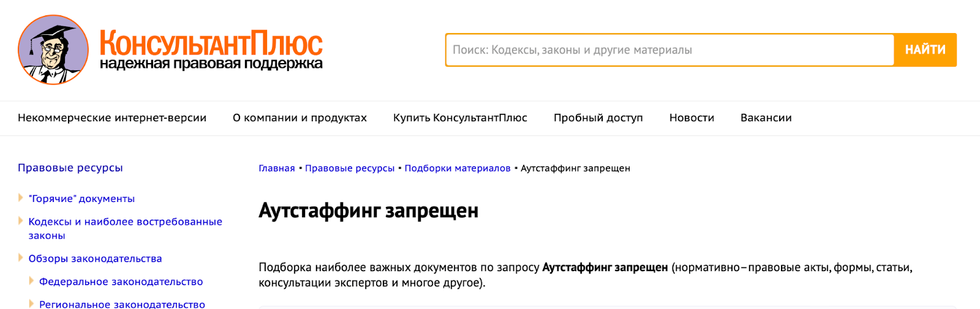Open Правовые ресурсы sidebar heading link
Screen dimensions: 980x309
tap(70, 168)
